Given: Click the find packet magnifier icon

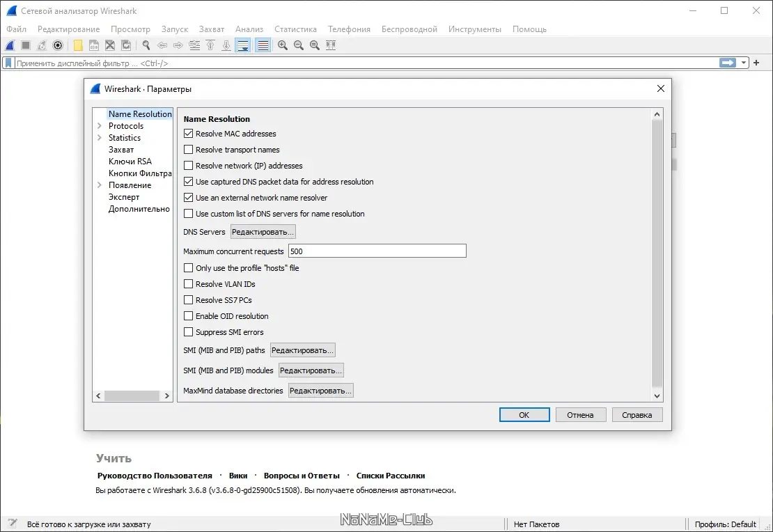Looking at the screenshot, I should point(146,45).
